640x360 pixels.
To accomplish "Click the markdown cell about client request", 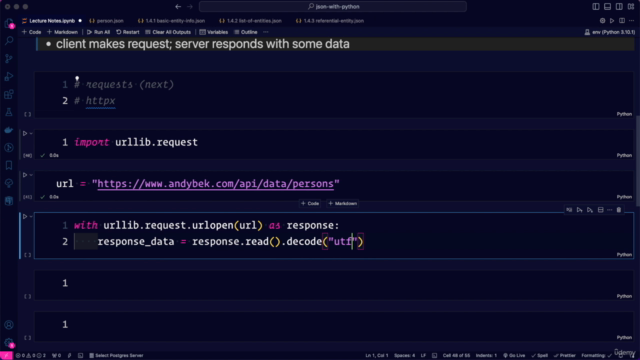I will tap(335, 44).
